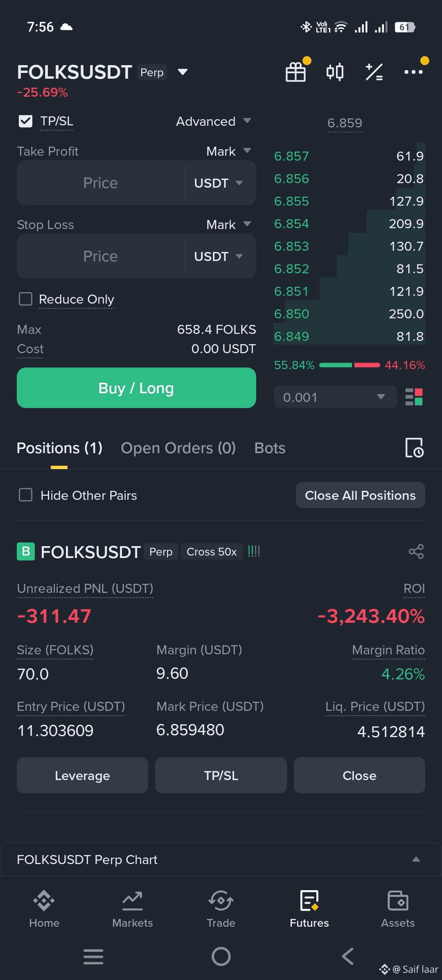
Task: Open the candlestick chart icon
Action: tap(335, 72)
